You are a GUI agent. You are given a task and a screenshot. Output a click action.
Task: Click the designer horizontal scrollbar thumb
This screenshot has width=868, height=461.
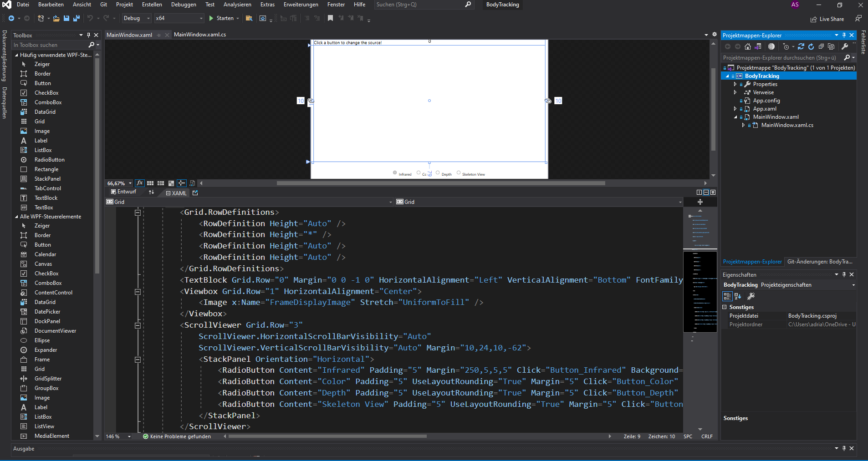click(441, 183)
